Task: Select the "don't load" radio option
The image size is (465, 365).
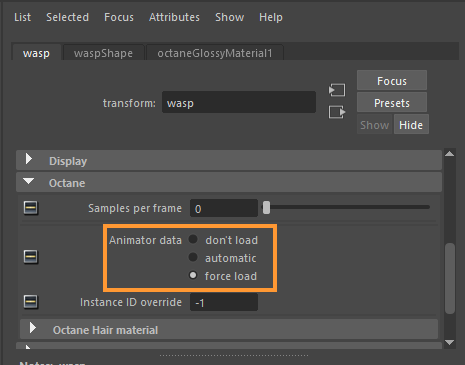Action: tap(193, 239)
